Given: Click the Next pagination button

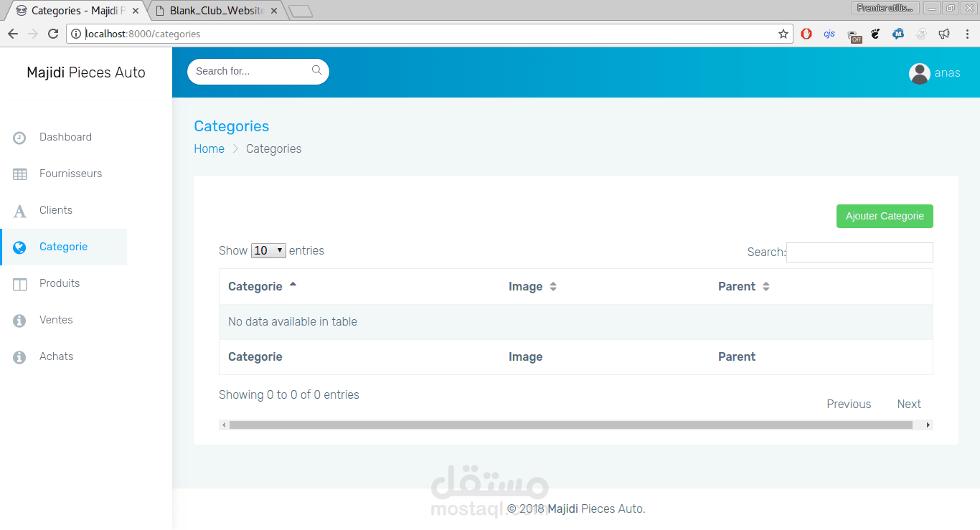Looking at the screenshot, I should pos(909,404).
